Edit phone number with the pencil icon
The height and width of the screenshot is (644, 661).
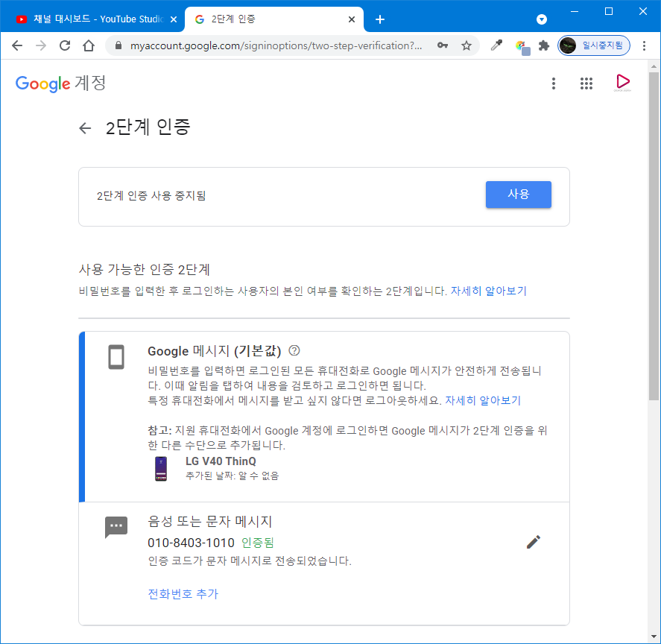[534, 542]
